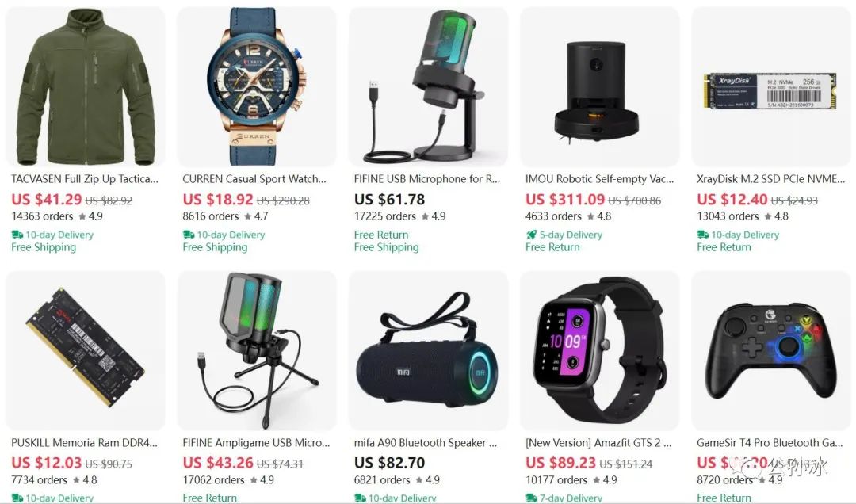856x504 pixels.
Task: Click the star icon beside IMOU 4.8 rating
Action: pos(590,216)
